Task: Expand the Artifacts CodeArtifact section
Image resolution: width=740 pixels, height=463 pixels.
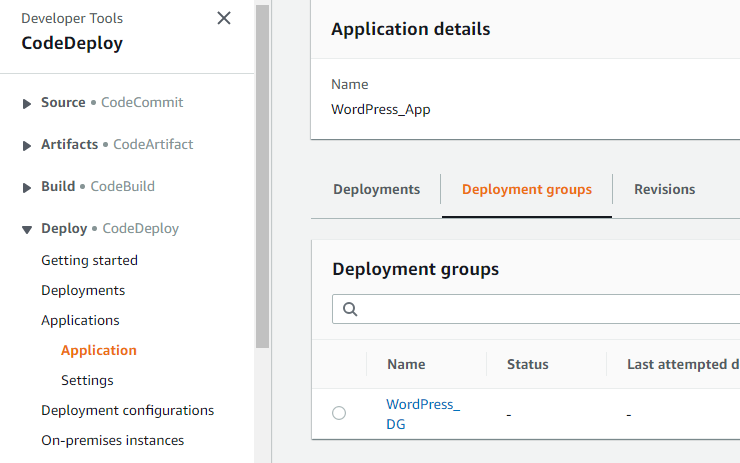Action: tap(27, 145)
